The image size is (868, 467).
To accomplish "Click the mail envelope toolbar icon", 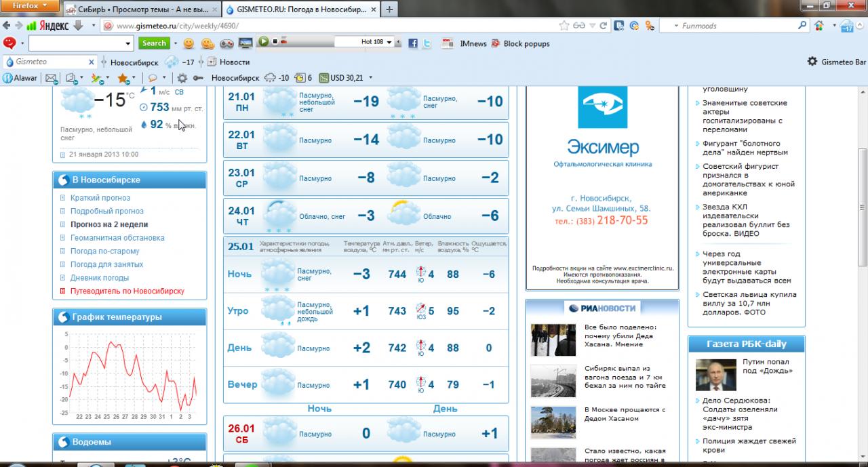I will click(51, 78).
